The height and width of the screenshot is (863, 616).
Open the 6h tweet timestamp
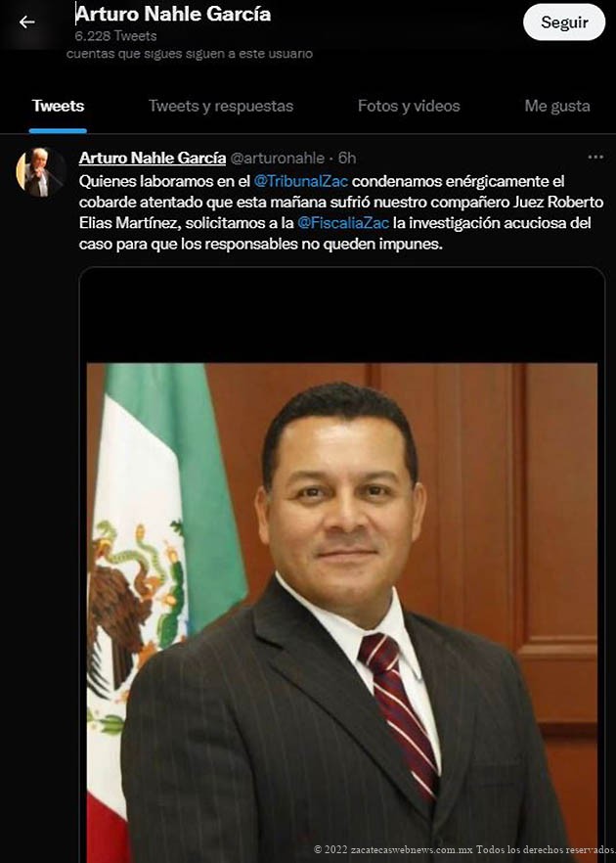(347, 159)
